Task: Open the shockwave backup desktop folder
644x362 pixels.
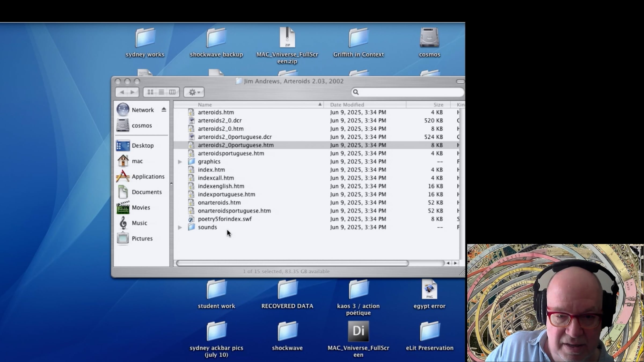Action: [216, 38]
